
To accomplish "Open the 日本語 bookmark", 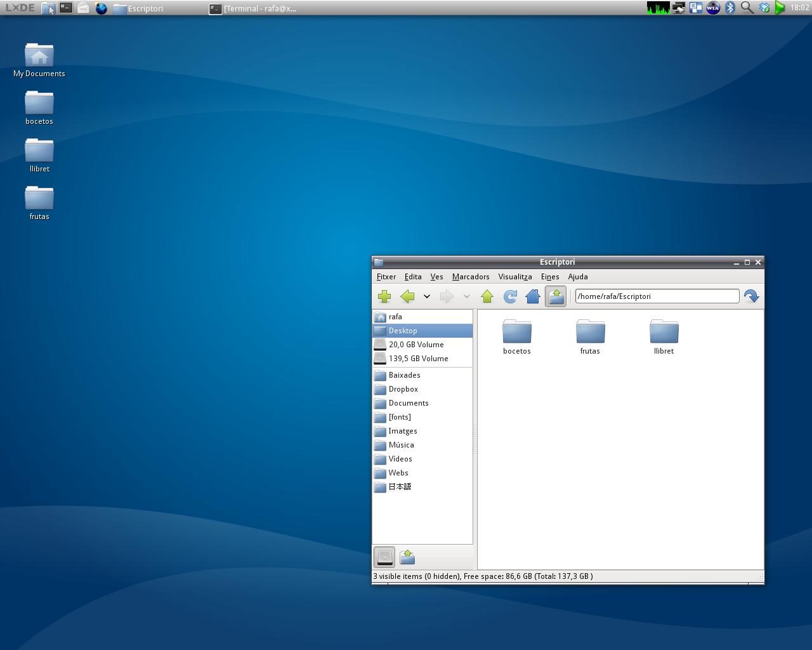I will [x=422, y=487].
